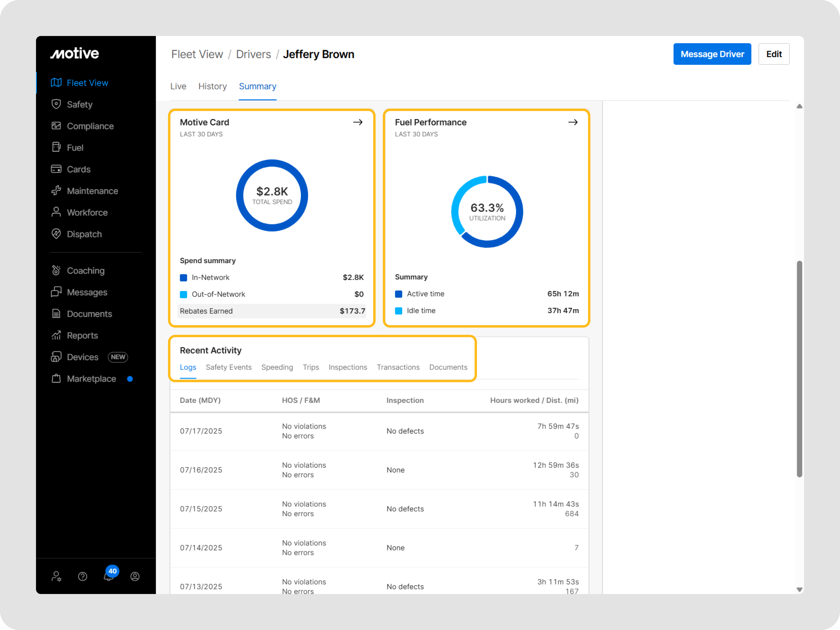Open the Cards sidebar icon
840x630 pixels.
[56, 169]
